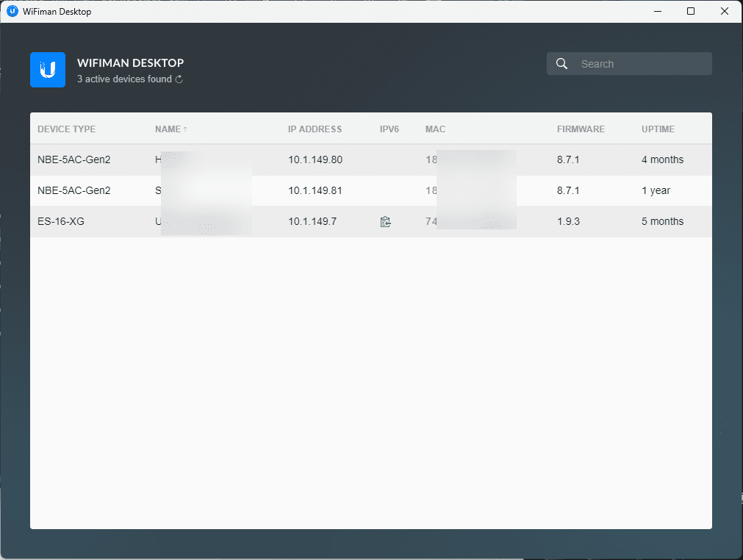The height and width of the screenshot is (560, 743).
Task: Sort by IPv6 column header
Action: (390, 129)
